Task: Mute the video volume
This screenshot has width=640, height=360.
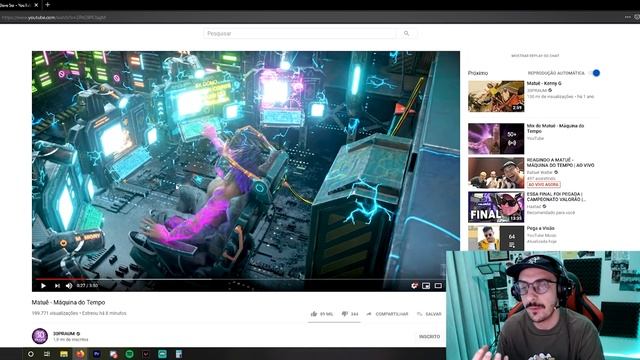Action: click(69, 286)
